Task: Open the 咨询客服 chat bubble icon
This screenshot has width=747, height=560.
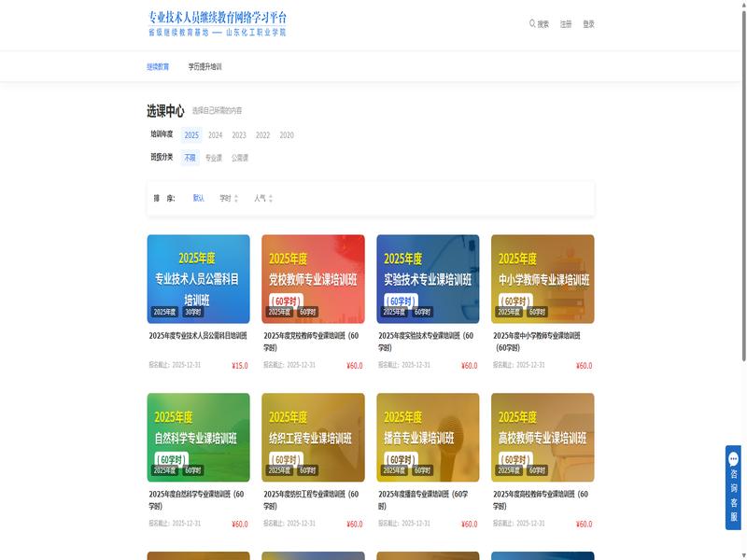Action: coord(734,458)
